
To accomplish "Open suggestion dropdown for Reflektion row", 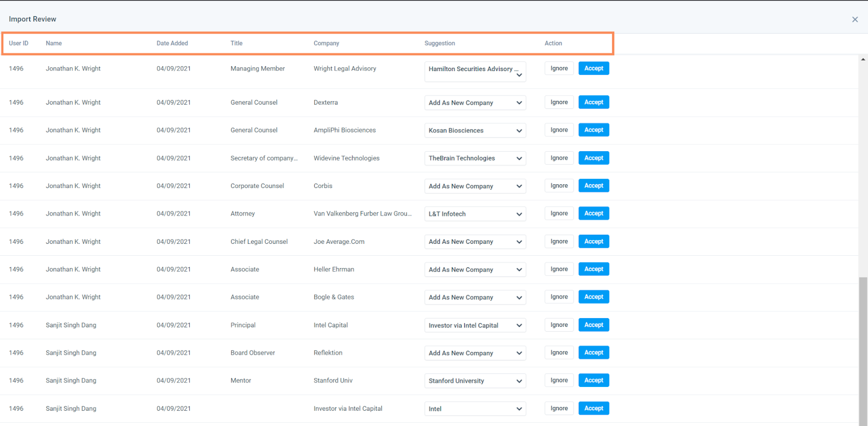I will (x=475, y=353).
